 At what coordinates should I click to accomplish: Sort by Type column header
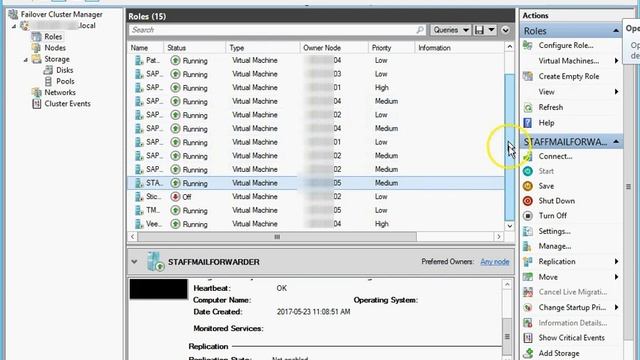point(263,48)
